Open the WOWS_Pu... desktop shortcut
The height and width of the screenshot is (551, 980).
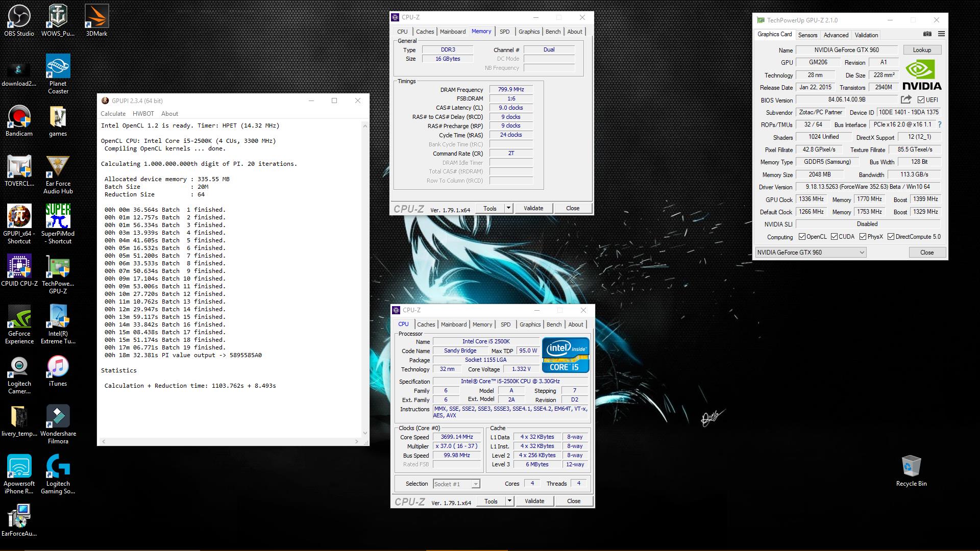[58, 20]
